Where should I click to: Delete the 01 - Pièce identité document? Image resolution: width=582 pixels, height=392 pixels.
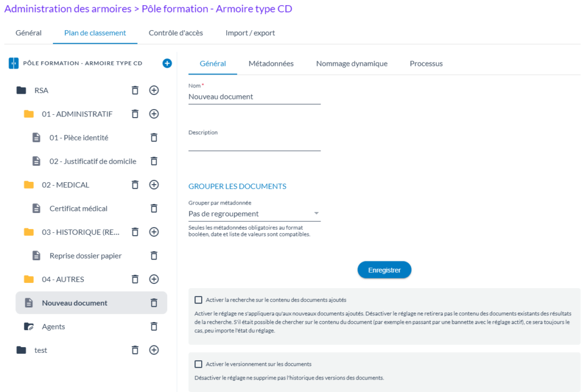[153, 137]
